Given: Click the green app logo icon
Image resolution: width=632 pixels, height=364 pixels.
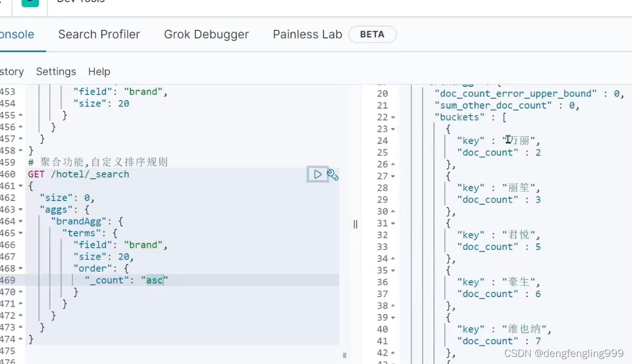Looking at the screenshot, I should point(30,2).
